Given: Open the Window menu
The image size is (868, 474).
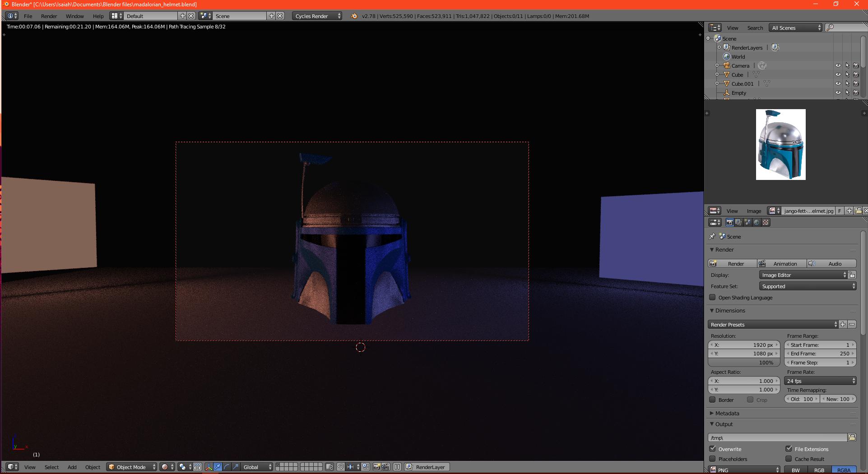Looking at the screenshot, I should 74,16.
